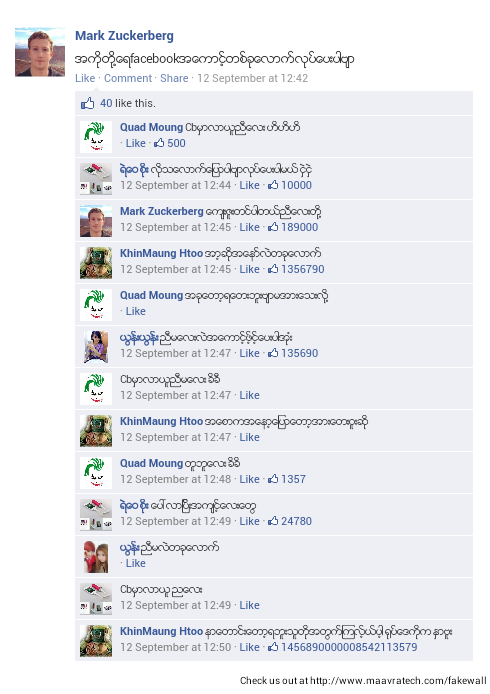Like the comment posted at 12:50

pos(249,647)
